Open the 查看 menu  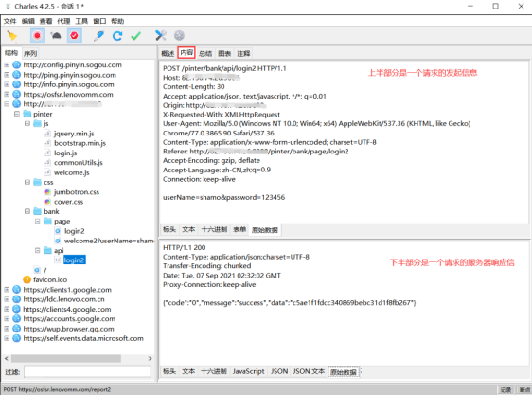point(45,21)
